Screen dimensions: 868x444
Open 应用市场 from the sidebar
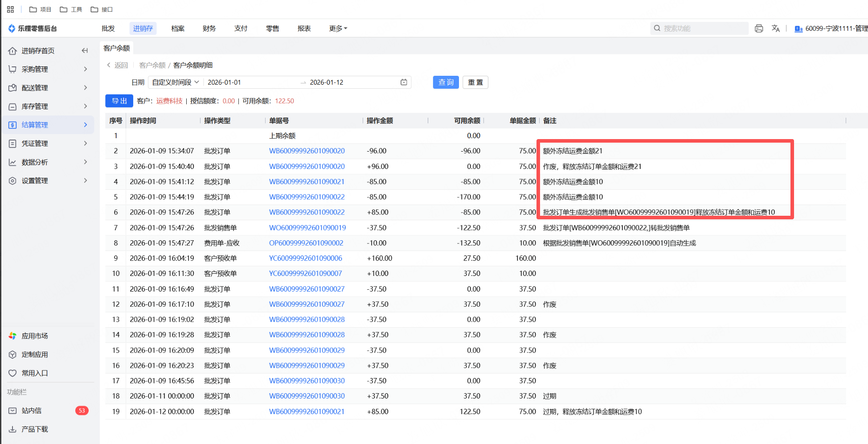[x=35, y=336]
